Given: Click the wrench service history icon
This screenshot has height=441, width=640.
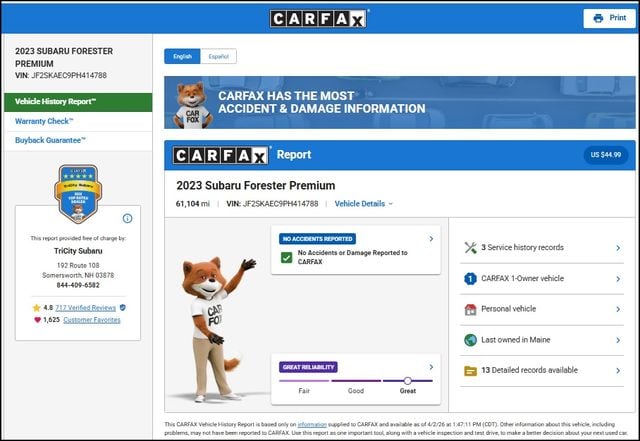Looking at the screenshot, I should point(470,248).
